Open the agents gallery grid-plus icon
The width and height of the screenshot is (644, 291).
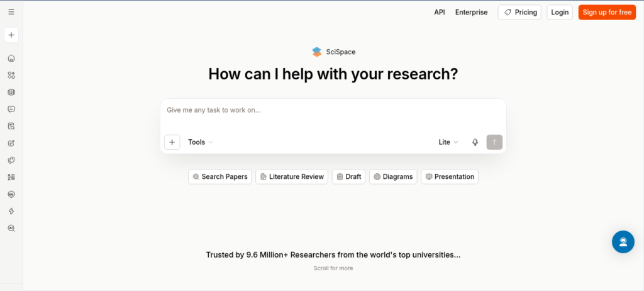click(11, 76)
